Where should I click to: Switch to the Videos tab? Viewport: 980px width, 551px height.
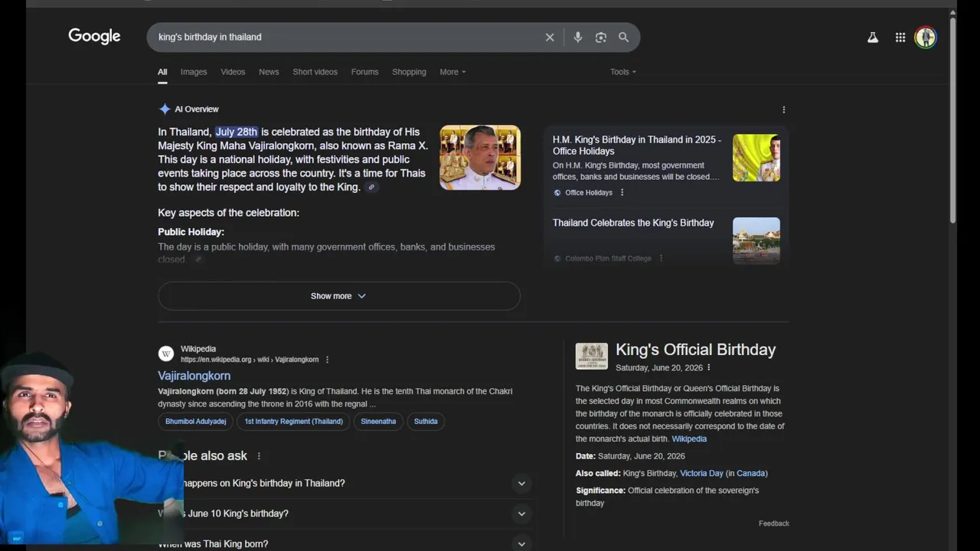(x=233, y=72)
